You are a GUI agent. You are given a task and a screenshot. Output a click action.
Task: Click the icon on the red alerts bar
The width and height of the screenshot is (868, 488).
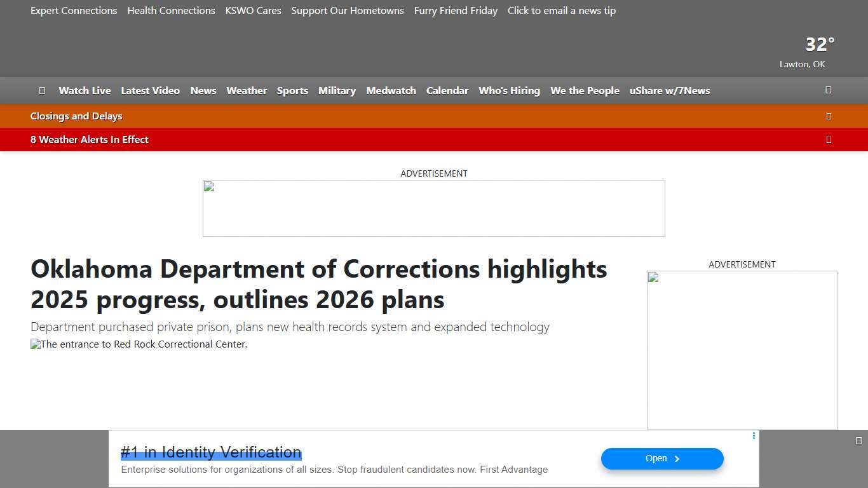click(x=829, y=140)
